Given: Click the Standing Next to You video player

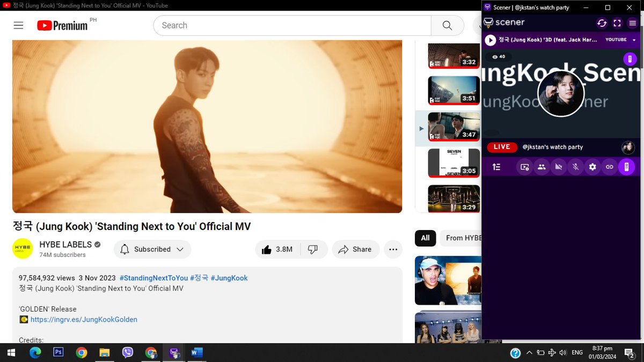Looking at the screenshot, I should point(207,127).
